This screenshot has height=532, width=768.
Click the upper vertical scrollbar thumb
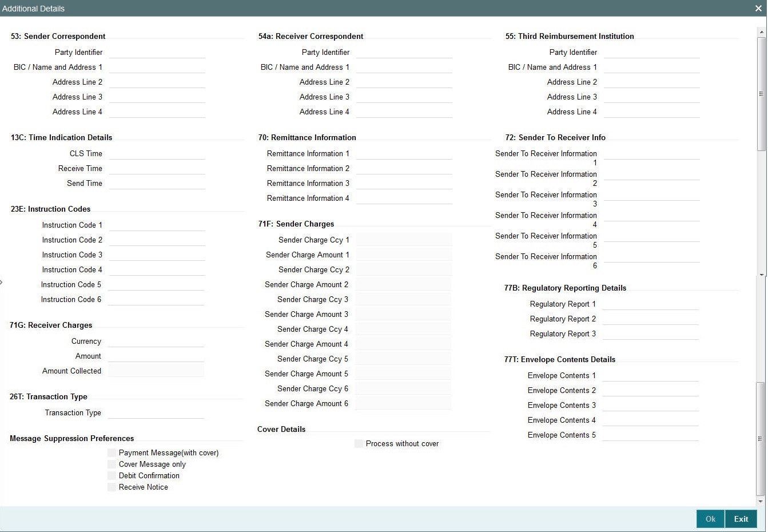click(761, 94)
